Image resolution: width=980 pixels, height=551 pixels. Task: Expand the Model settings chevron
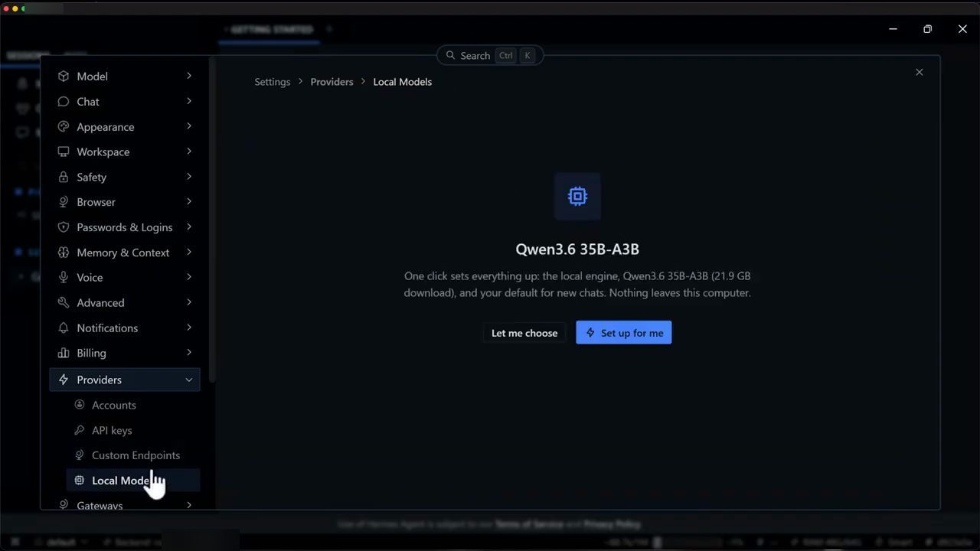189,76
